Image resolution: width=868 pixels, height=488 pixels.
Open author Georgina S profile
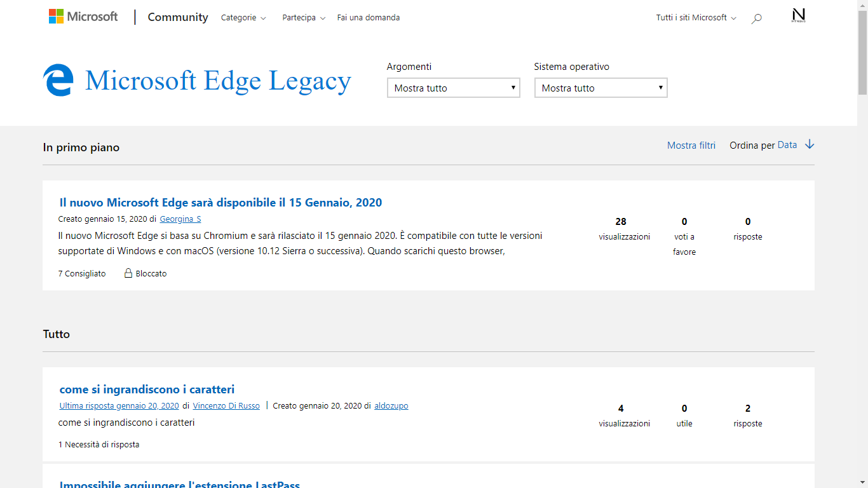[180, 219]
